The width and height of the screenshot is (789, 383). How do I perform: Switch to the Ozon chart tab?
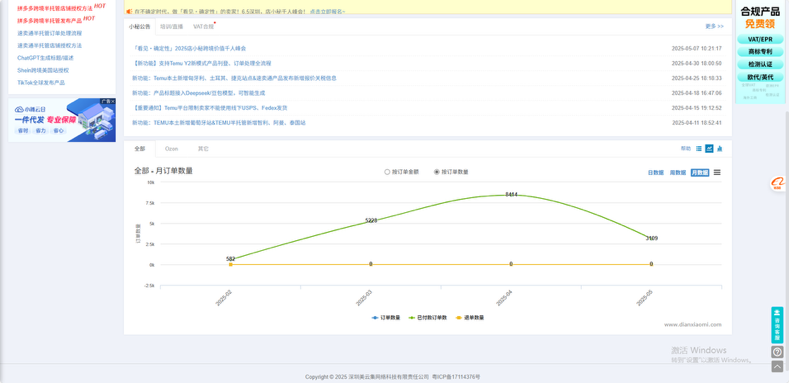point(172,149)
